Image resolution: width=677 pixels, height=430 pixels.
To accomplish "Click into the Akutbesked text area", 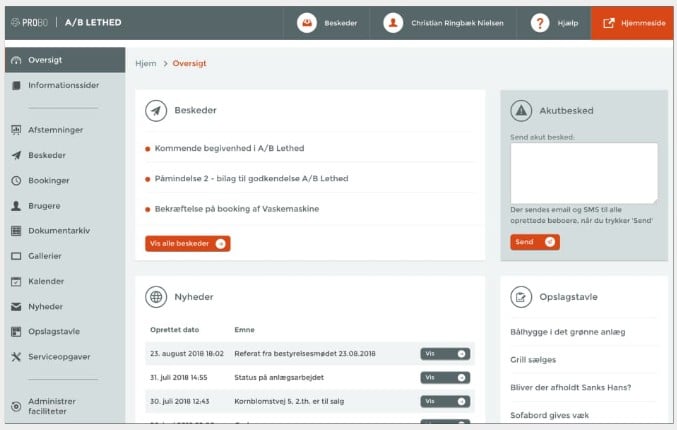I will (x=583, y=173).
